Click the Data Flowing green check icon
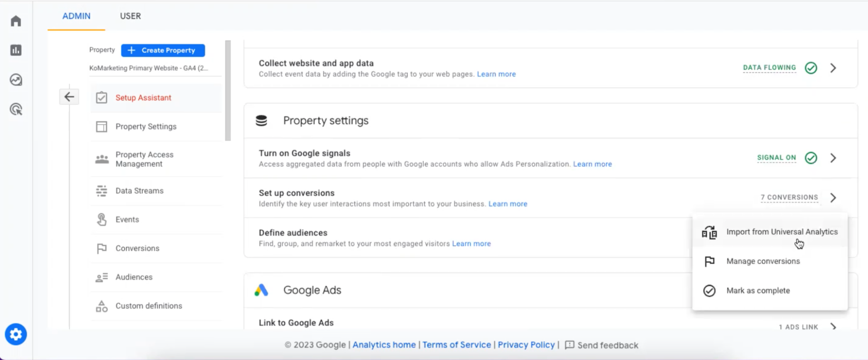Viewport: 868px width, 360px height. [x=811, y=68]
